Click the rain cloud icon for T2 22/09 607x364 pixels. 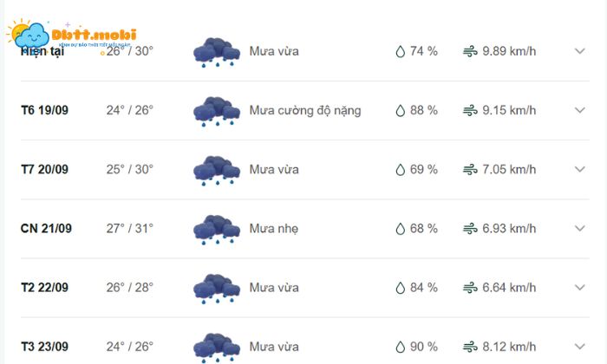[x=216, y=288]
